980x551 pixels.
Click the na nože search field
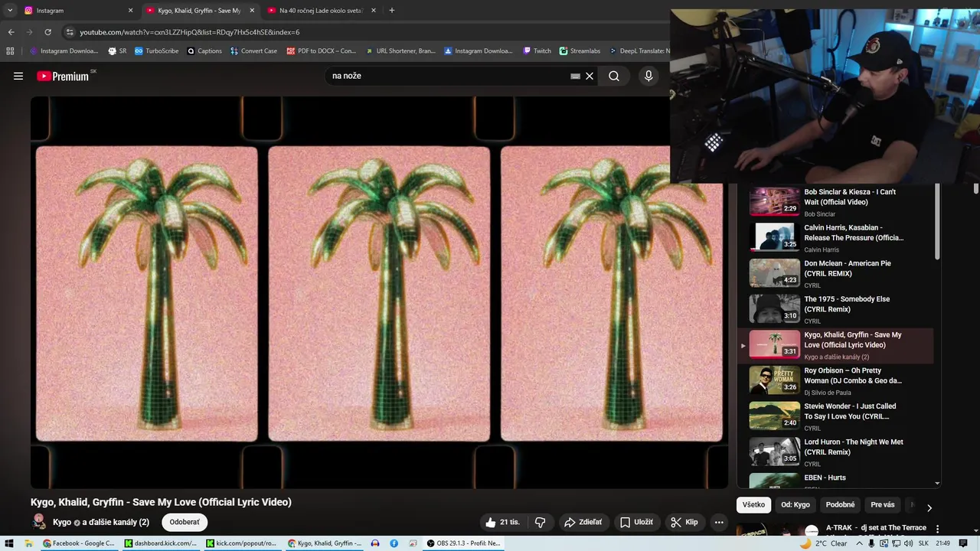448,76
